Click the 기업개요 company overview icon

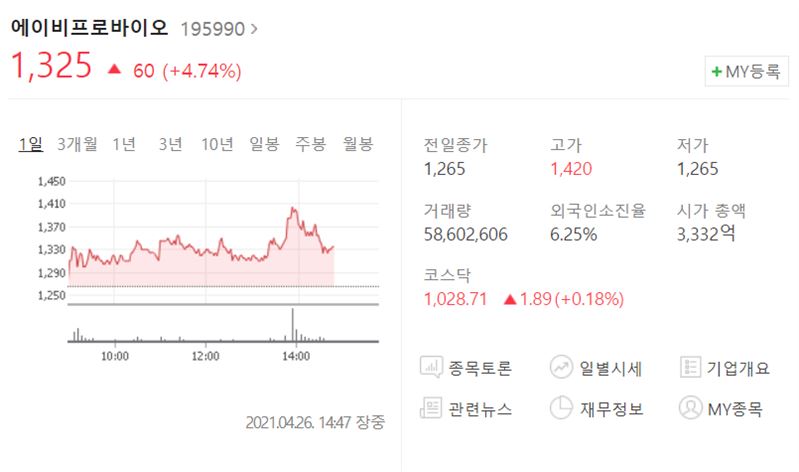(x=690, y=367)
